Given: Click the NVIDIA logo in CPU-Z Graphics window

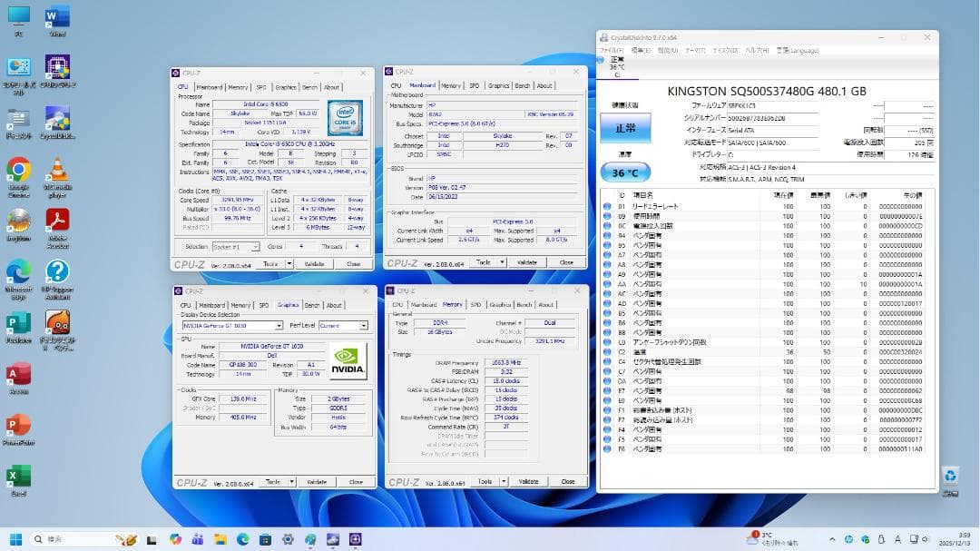Looking at the screenshot, I should click(348, 361).
